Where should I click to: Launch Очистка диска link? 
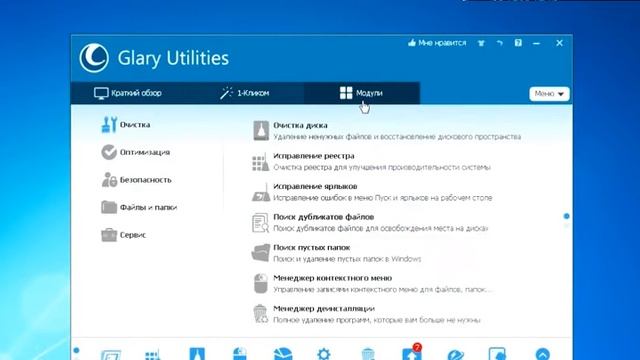pyautogui.click(x=300, y=125)
